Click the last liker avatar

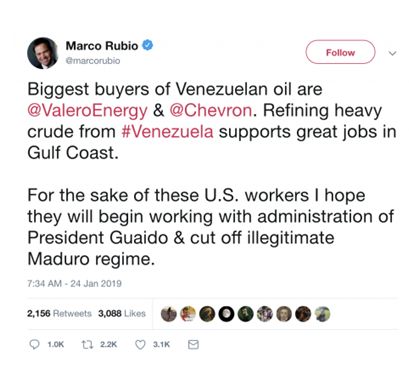(322, 314)
